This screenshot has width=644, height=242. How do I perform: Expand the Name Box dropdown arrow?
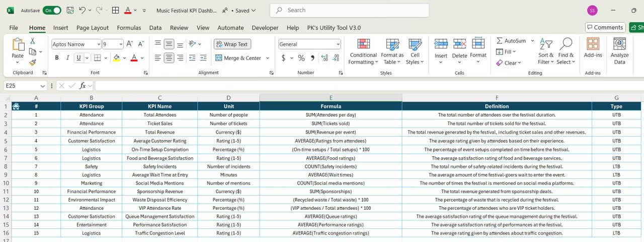42,86
